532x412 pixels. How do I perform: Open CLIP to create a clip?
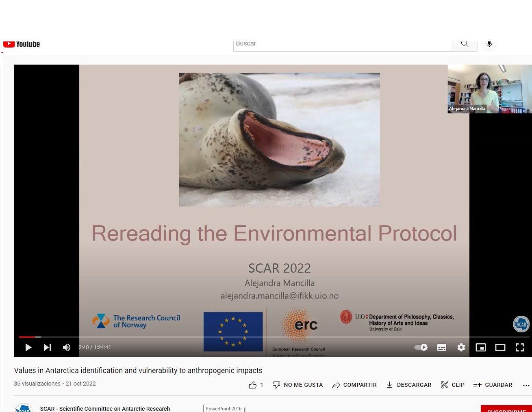(452, 385)
